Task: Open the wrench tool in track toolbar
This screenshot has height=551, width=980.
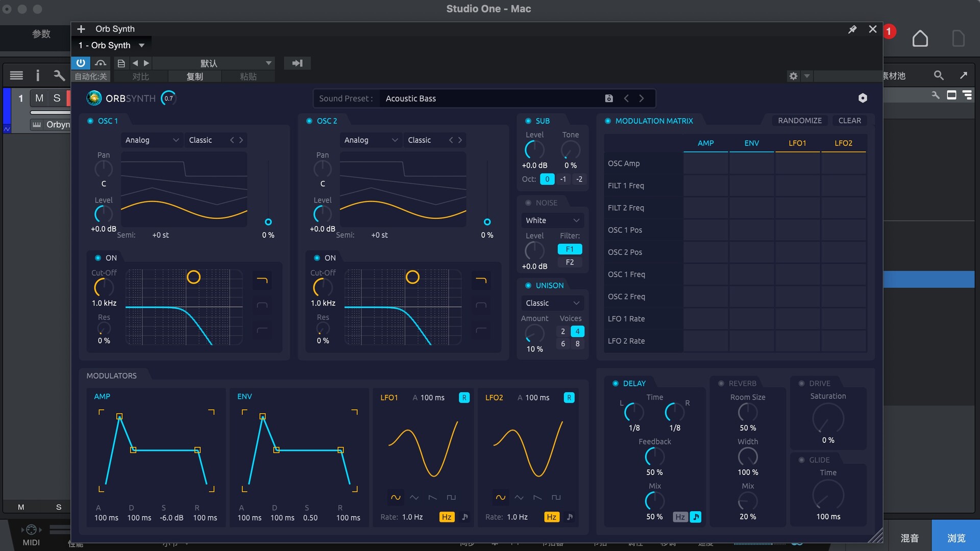Action: click(59, 76)
